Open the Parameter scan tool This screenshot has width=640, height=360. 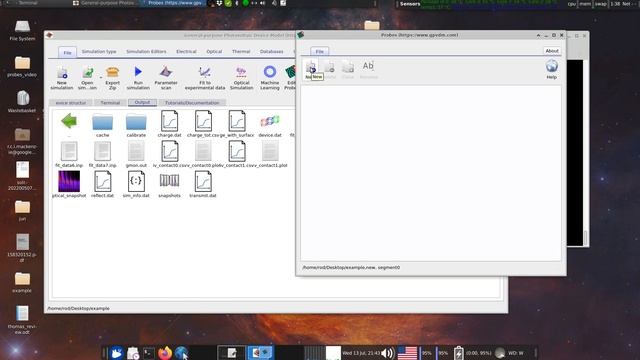(x=166, y=78)
